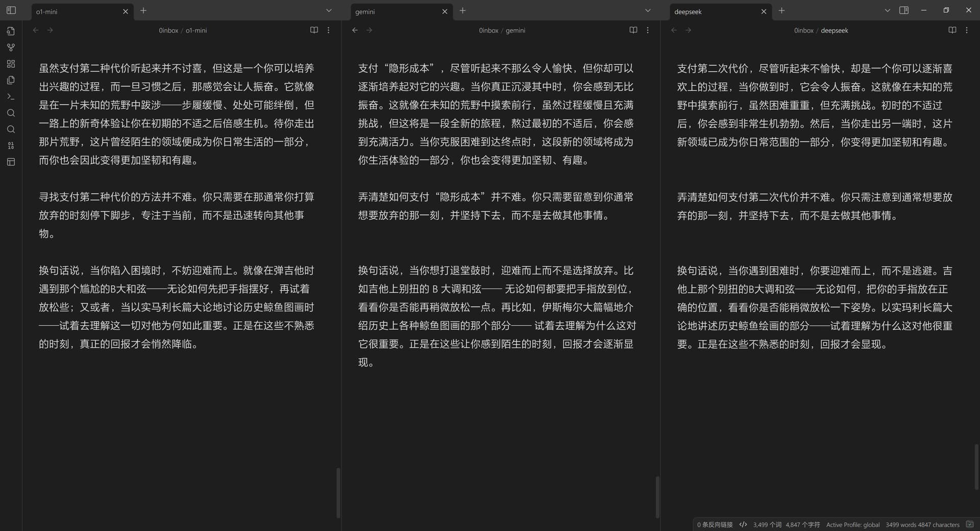Viewport: 980px width, 531px height.
Task: Open the graph view ribbon icon
Action: (11, 47)
